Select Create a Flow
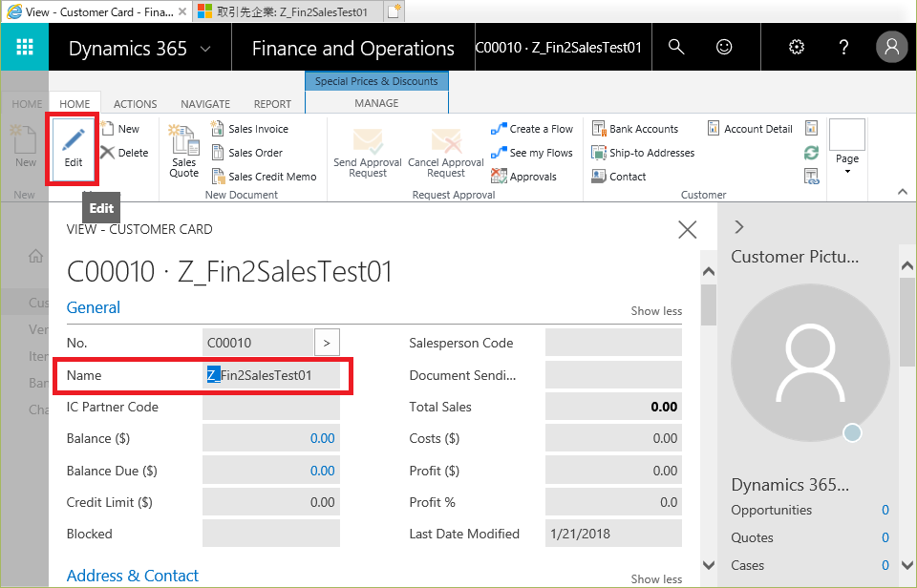The width and height of the screenshot is (917, 588). tap(532, 129)
